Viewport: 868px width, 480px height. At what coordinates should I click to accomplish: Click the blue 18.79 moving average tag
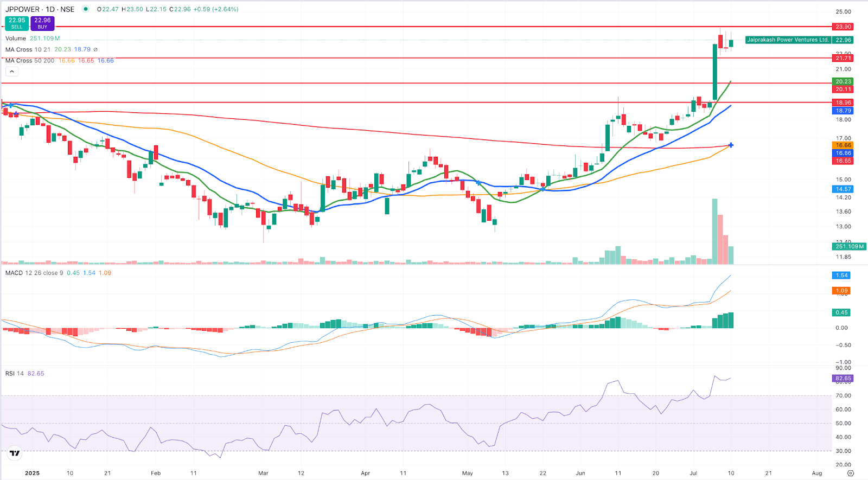click(843, 111)
